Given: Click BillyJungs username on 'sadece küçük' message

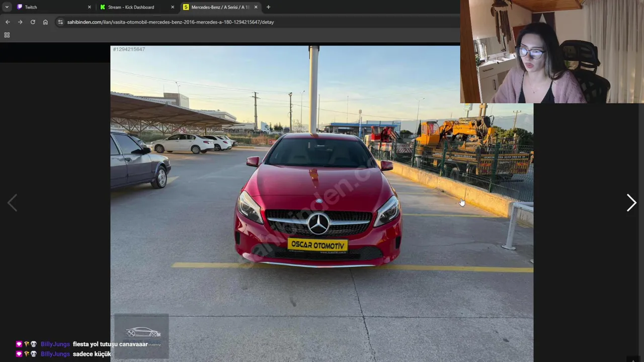Looking at the screenshot, I should pyautogui.click(x=55, y=354).
